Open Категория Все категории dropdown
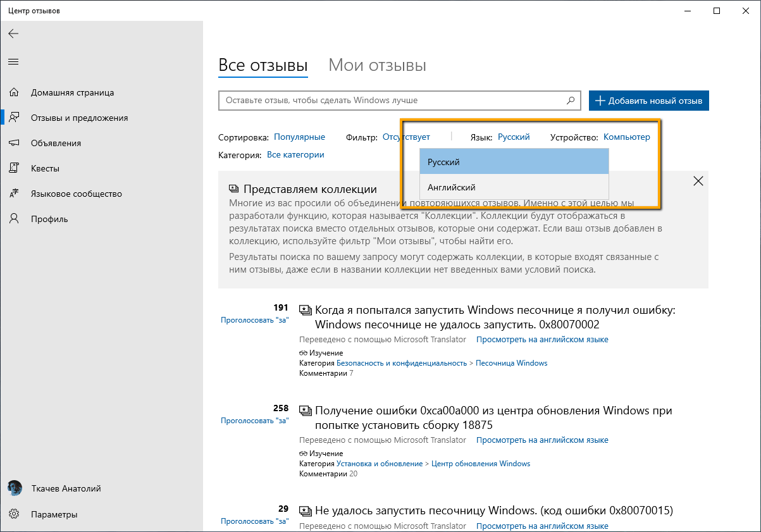The image size is (761, 532). (x=295, y=154)
